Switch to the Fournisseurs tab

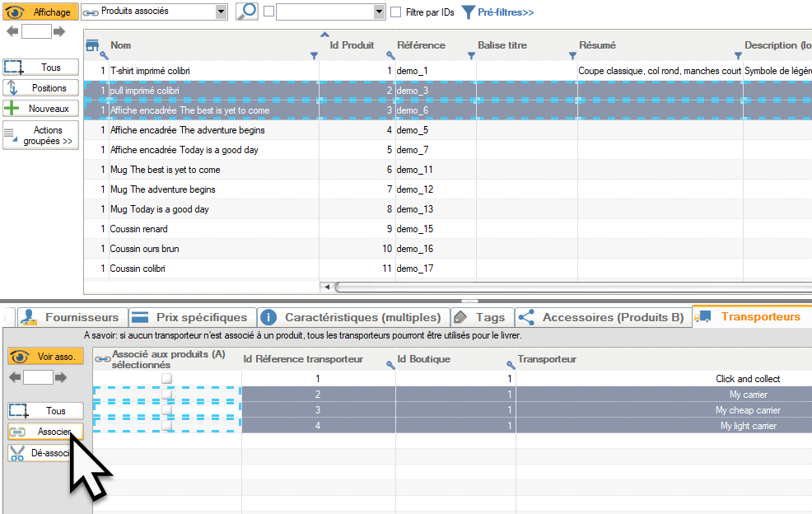72,317
